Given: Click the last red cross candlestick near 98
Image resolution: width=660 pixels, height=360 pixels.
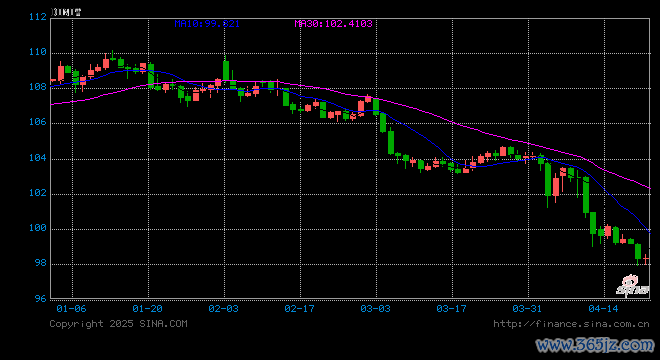Looking at the screenshot, I should (646, 259).
